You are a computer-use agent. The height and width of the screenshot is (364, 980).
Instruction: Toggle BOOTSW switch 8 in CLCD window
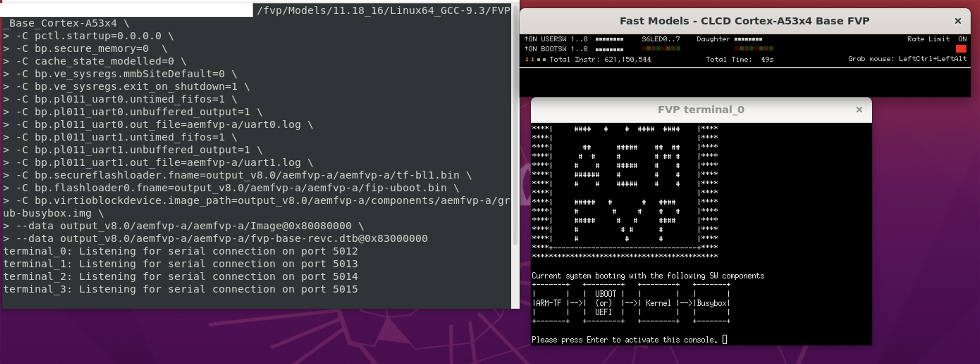pos(622,50)
